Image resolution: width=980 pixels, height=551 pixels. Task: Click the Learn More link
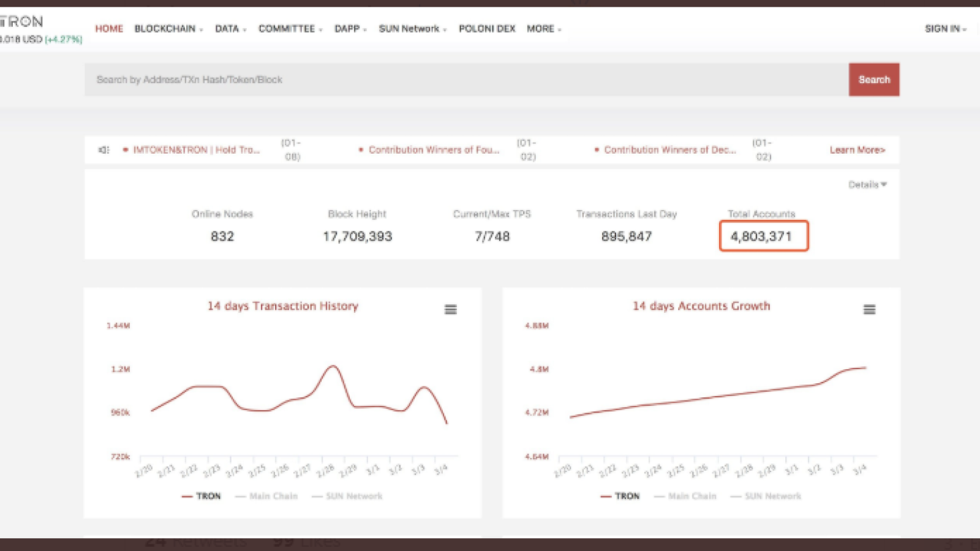click(x=858, y=150)
